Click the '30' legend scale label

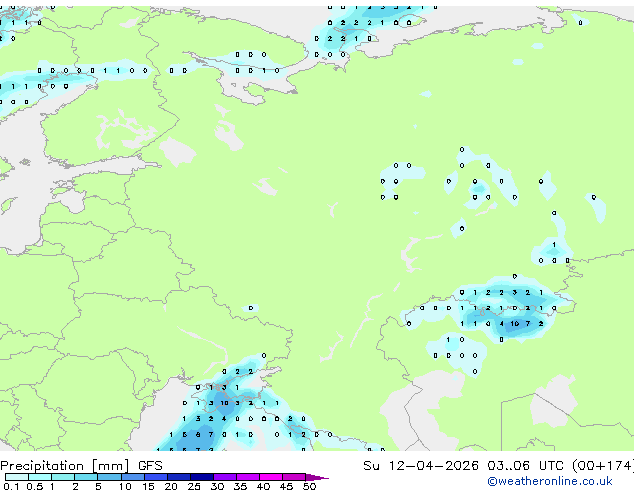tap(218, 486)
